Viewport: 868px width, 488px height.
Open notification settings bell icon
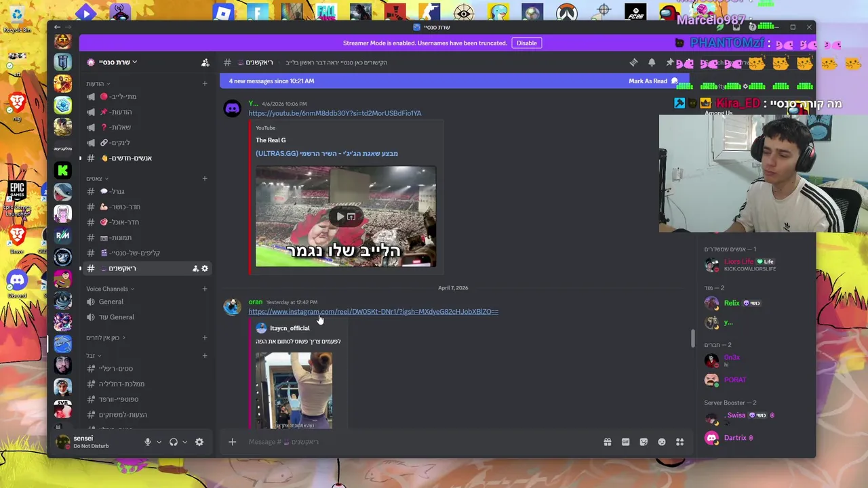point(652,62)
